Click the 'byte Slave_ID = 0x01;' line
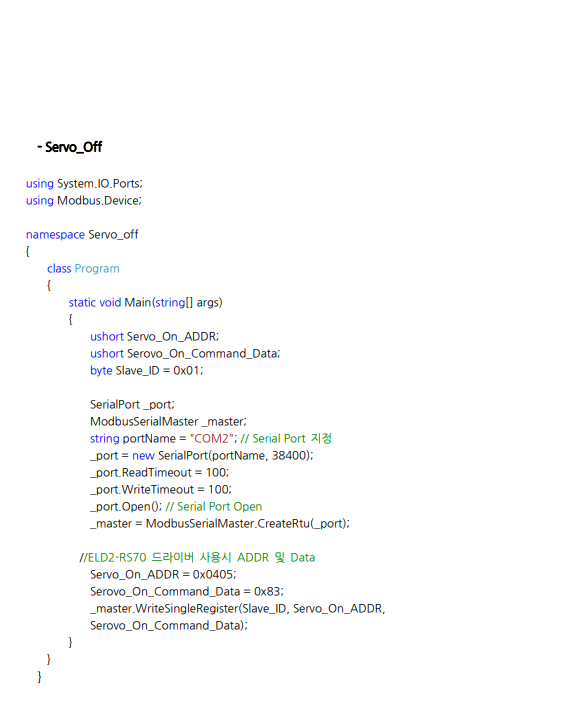Screen dimensions: 572x709 pyautogui.click(x=147, y=370)
